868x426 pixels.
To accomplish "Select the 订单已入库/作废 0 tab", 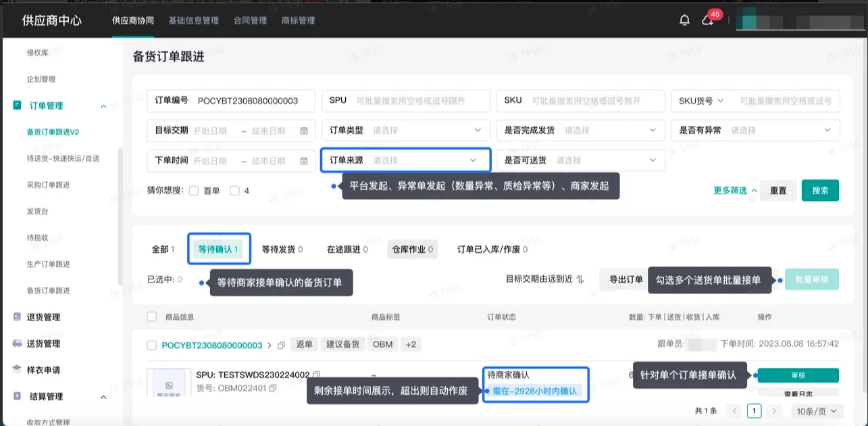I will 492,250.
